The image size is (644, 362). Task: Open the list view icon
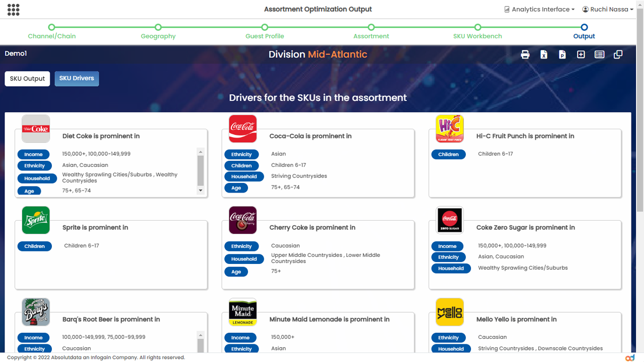(x=599, y=54)
